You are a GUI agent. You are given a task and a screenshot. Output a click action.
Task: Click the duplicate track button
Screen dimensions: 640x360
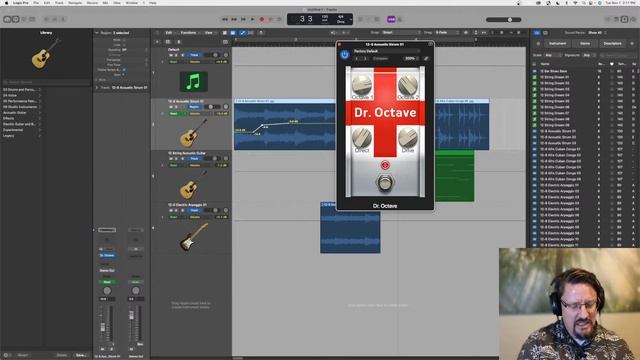168,42
